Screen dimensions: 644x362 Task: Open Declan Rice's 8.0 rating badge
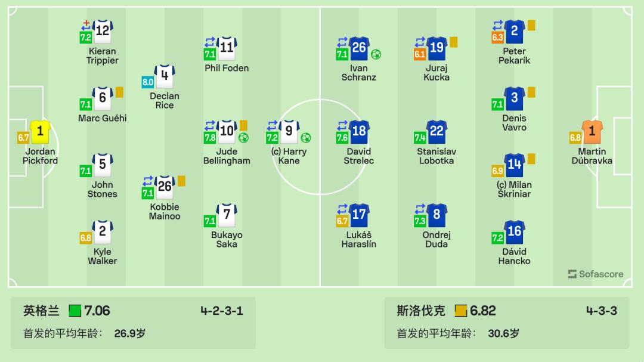pos(148,83)
